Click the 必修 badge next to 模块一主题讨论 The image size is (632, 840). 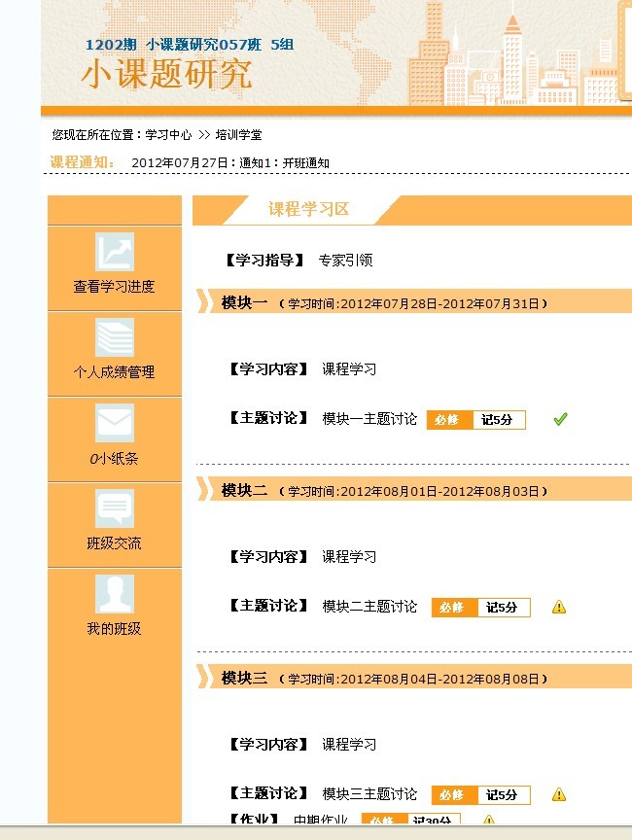[448, 420]
